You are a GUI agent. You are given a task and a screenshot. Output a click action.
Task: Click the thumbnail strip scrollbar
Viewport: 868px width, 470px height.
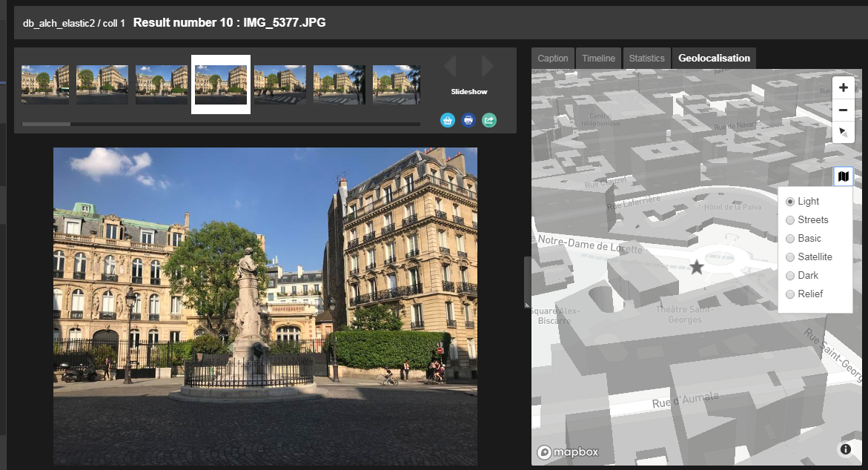pyautogui.click(x=47, y=124)
